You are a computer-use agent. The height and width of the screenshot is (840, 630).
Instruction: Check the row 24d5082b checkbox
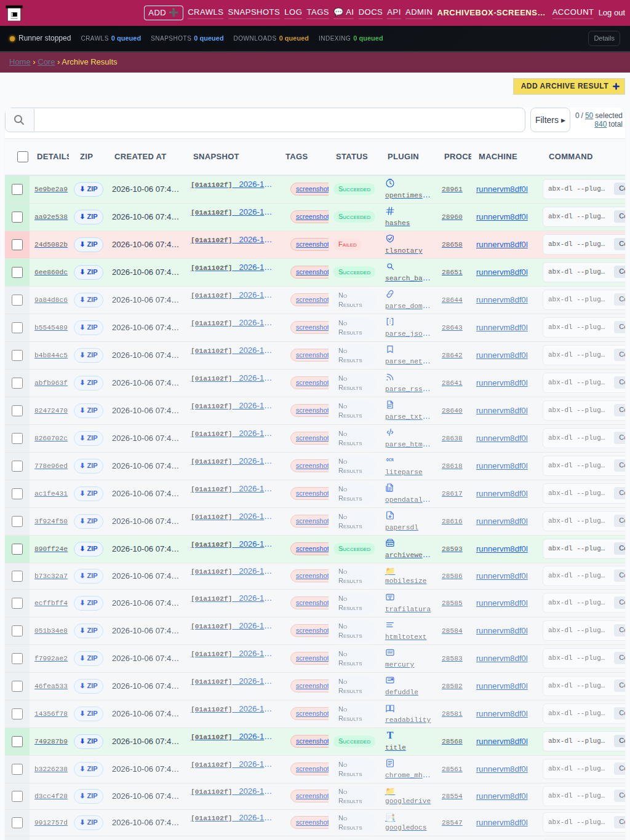pos(17,245)
